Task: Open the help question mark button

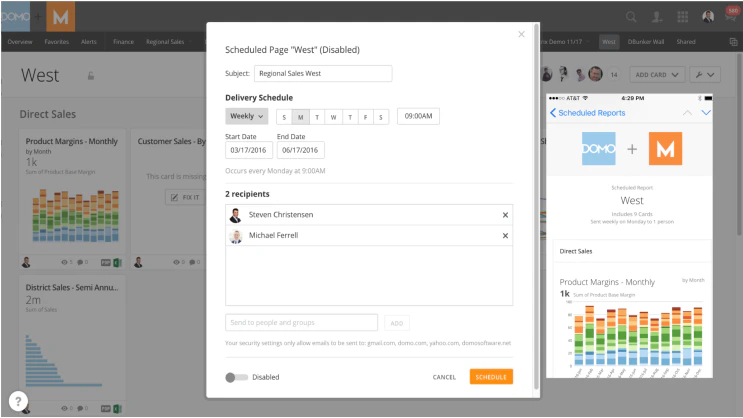Action: tap(18, 401)
